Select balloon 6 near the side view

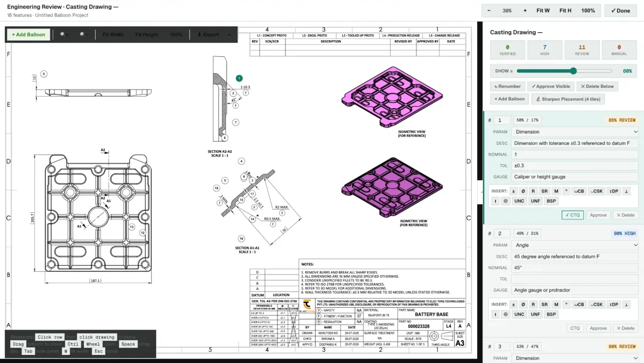44,74
